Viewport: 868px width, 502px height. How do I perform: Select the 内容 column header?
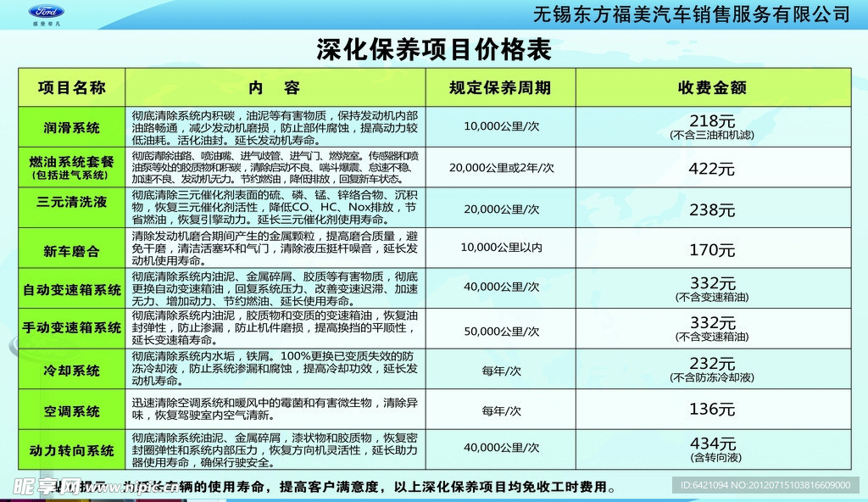coord(275,86)
